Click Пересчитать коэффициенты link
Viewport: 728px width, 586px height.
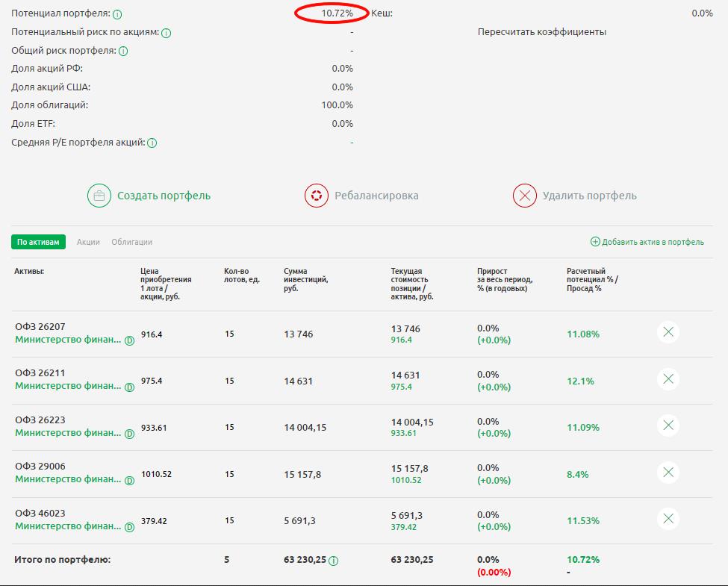(542, 32)
